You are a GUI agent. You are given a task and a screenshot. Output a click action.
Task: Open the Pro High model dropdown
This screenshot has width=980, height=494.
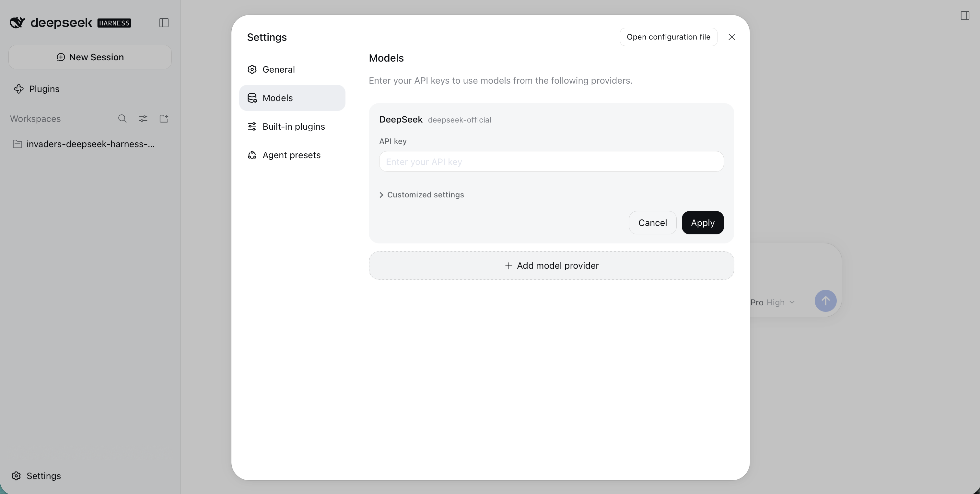(x=773, y=302)
